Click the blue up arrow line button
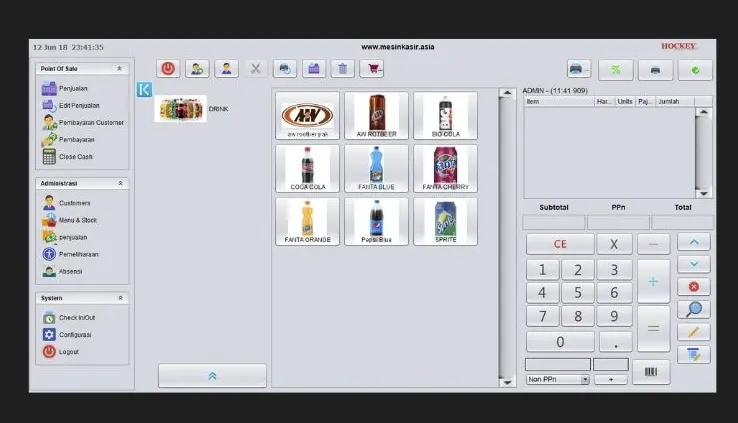738x423 pixels. click(694, 242)
